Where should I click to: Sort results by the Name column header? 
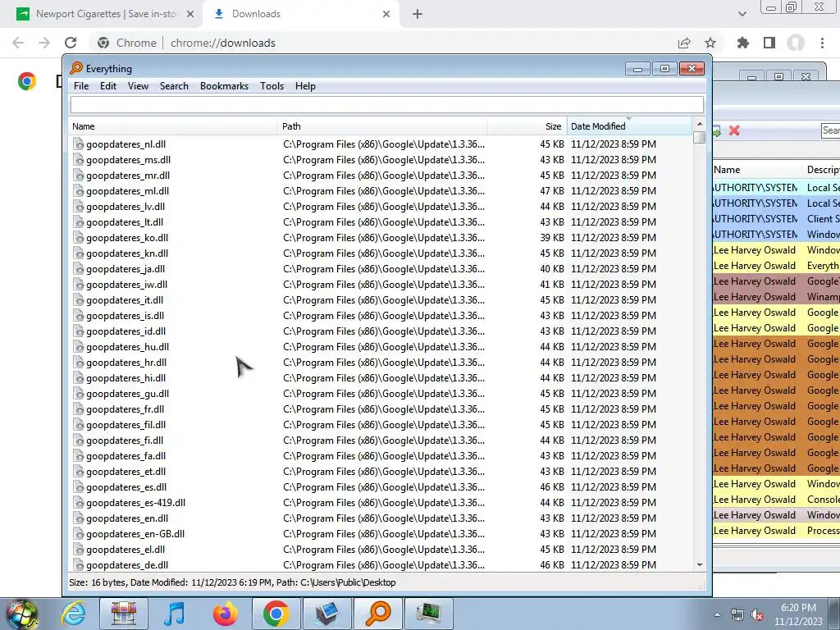[174, 126]
